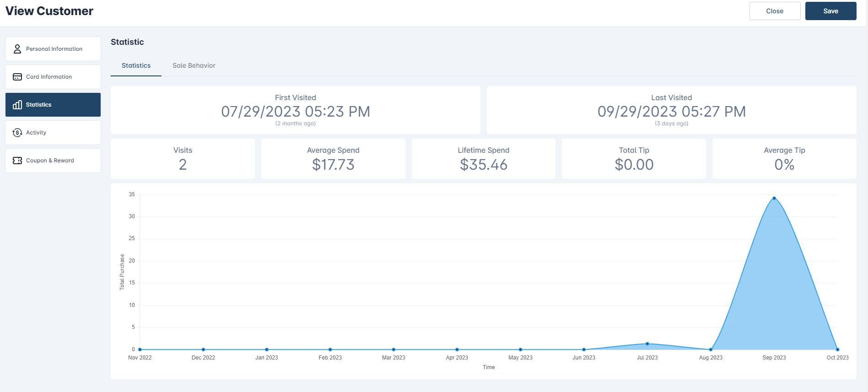Click the Card Information credit card icon
Image resolution: width=868 pixels, height=392 pixels.
click(x=17, y=77)
